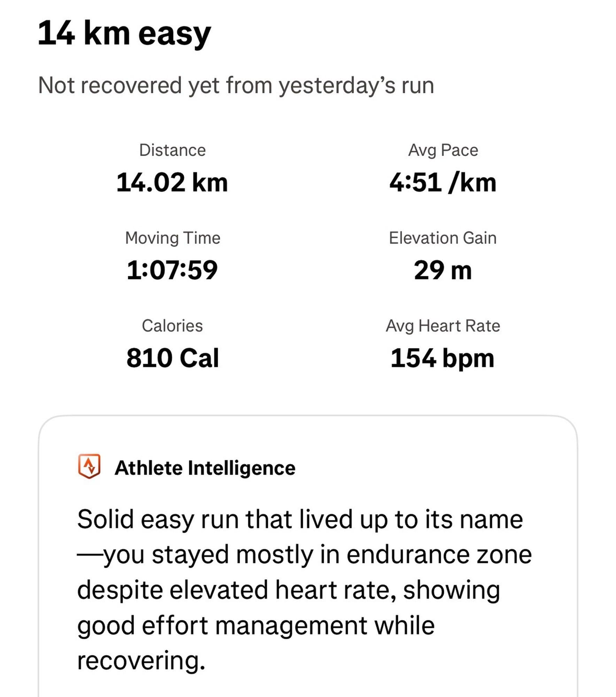The height and width of the screenshot is (697, 616).
Task: Tap the 810 Cal calories value
Action: tap(172, 358)
